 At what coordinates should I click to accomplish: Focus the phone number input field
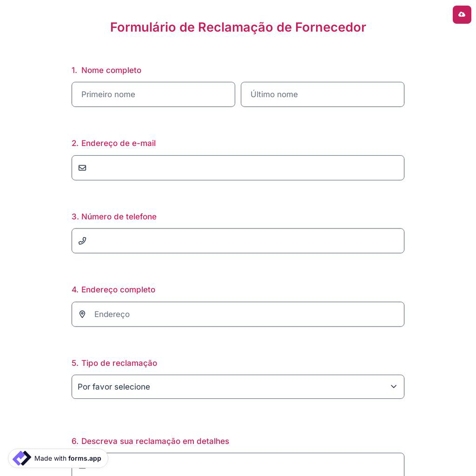[x=238, y=241]
